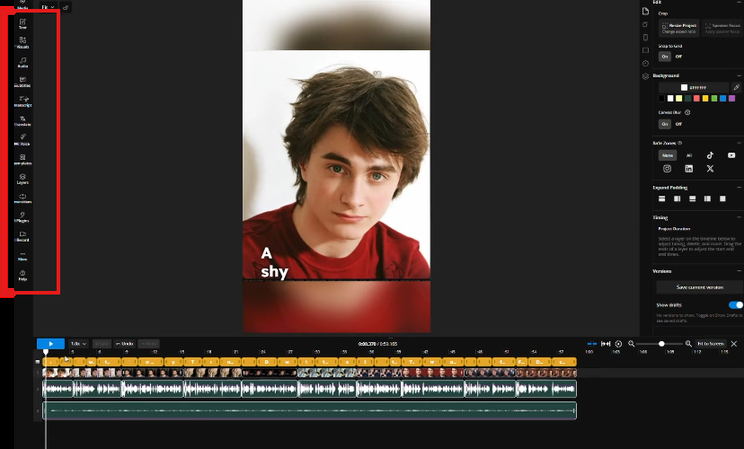Collapse the Timing section

(739, 217)
